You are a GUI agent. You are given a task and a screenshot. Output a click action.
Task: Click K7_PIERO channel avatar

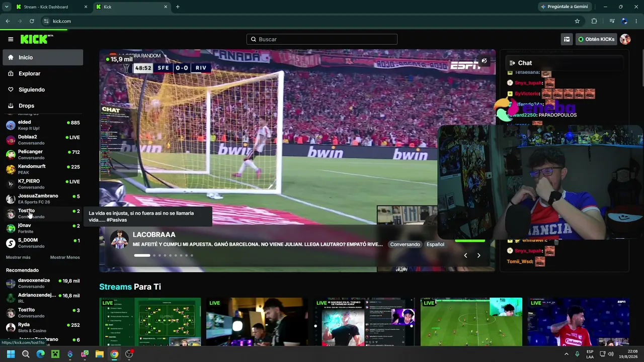pos(11,184)
